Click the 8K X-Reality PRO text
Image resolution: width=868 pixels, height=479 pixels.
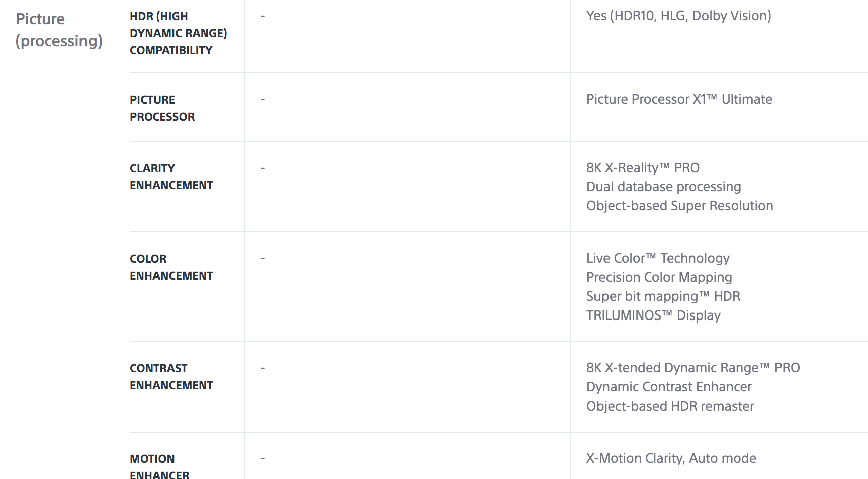click(x=643, y=168)
